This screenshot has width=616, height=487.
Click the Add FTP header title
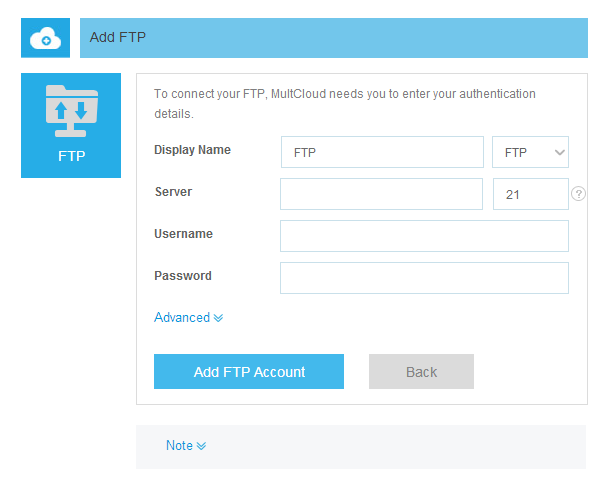click(119, 38)
